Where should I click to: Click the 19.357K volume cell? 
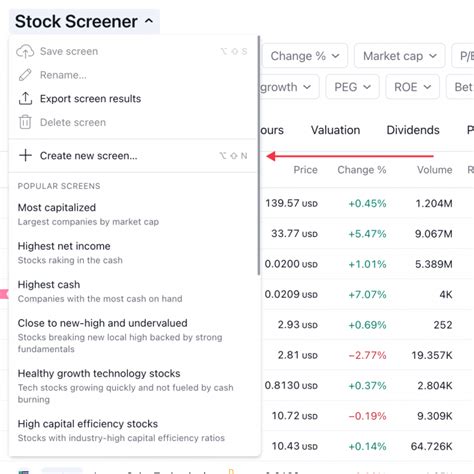point(432,355)
